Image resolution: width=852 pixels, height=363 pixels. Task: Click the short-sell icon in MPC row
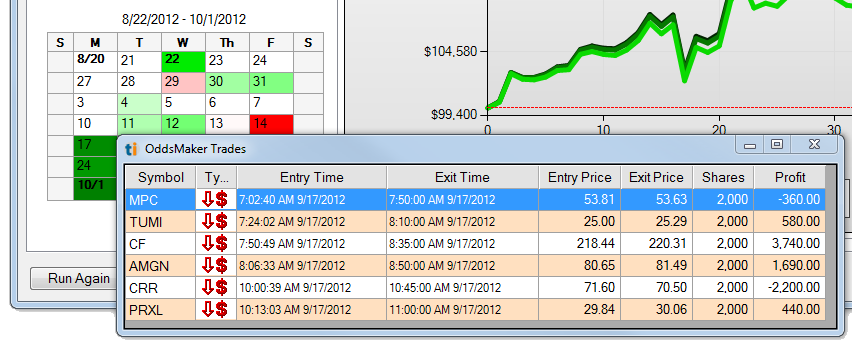click(x=215, y=199)
